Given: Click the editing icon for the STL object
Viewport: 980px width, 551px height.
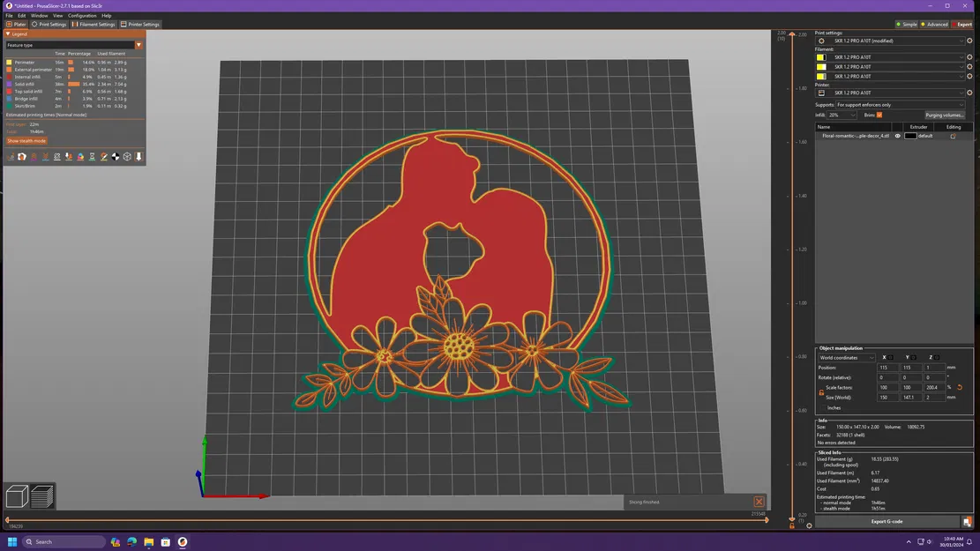Looking at the screenshot, I should point(954,136).
